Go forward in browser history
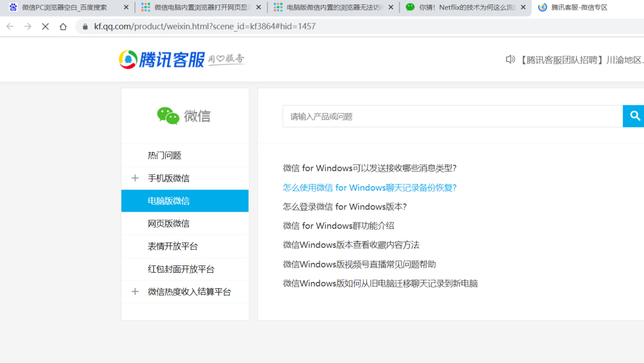 click(28, 26)
